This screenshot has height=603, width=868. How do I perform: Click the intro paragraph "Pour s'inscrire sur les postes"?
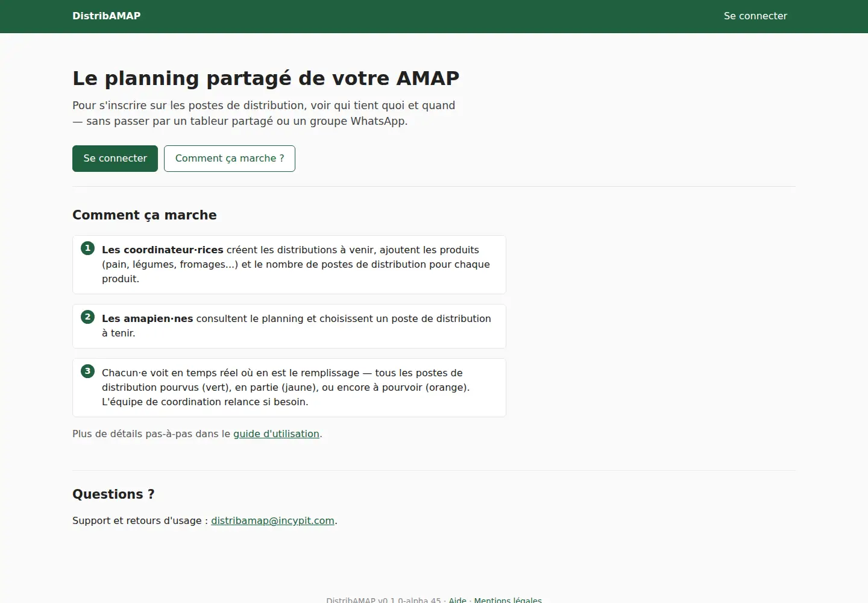point(264,113)
